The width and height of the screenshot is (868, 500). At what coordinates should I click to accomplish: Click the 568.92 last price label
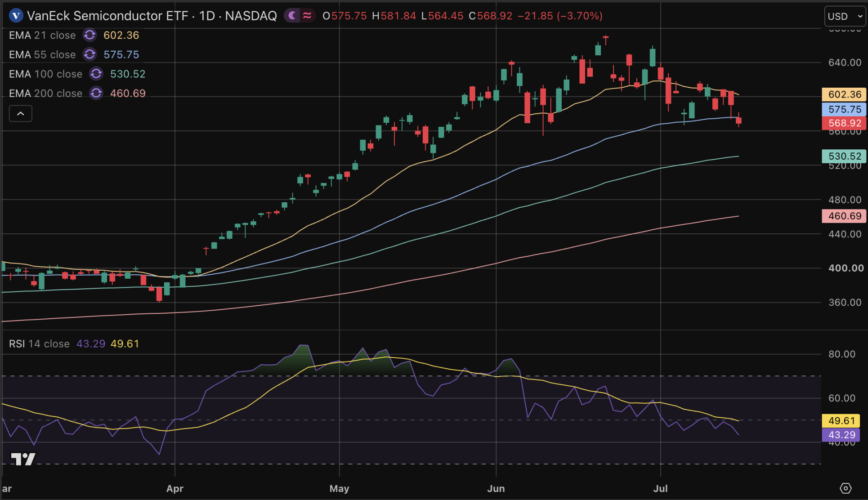[x=844, y=123]
